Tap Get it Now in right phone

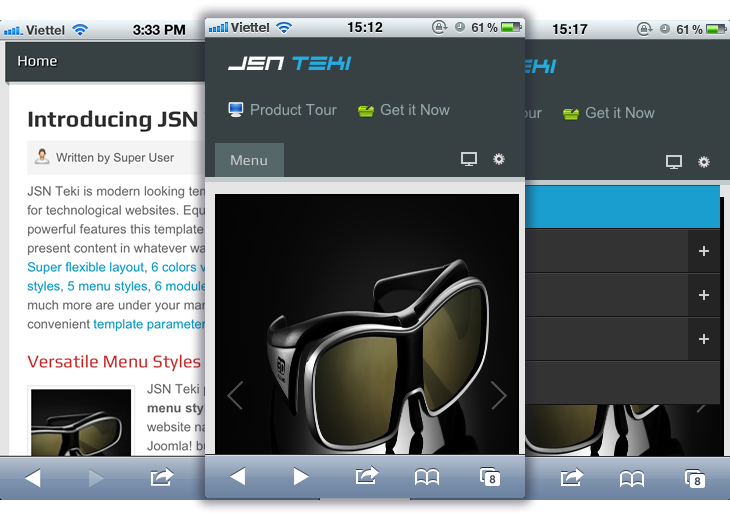[608, 113]
